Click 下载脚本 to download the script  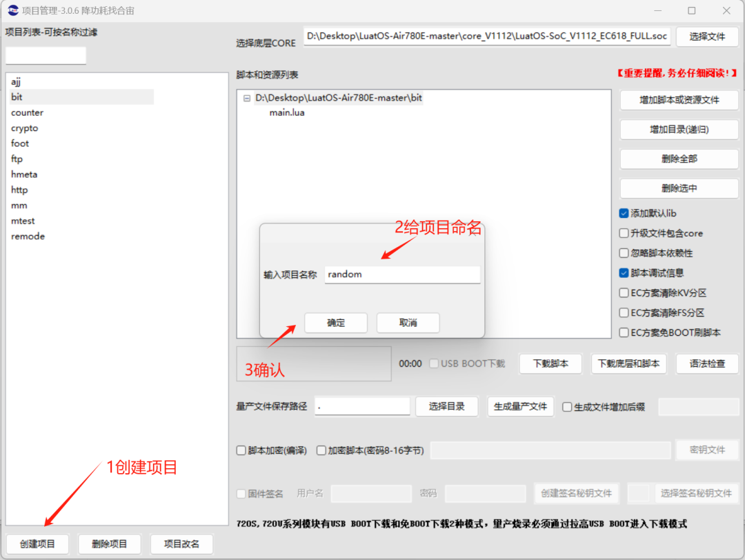550,363
